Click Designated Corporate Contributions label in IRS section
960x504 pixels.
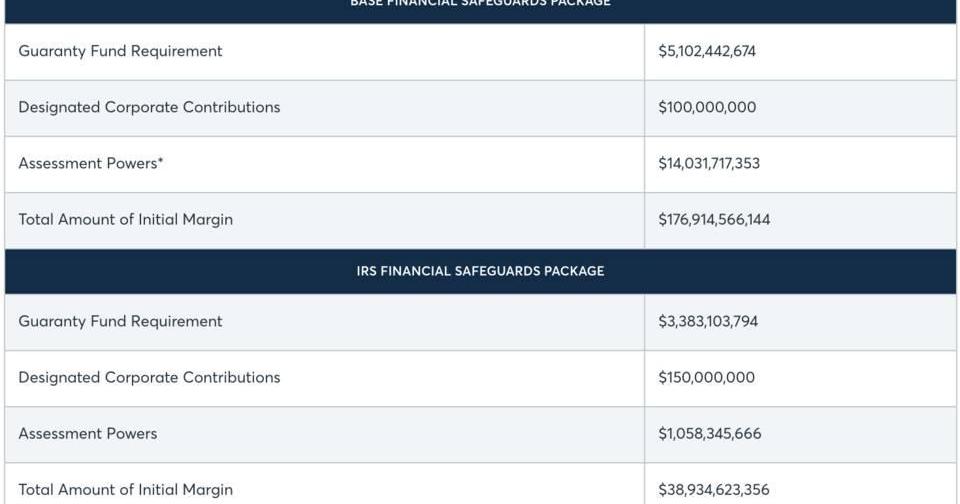tap(149, 377)
